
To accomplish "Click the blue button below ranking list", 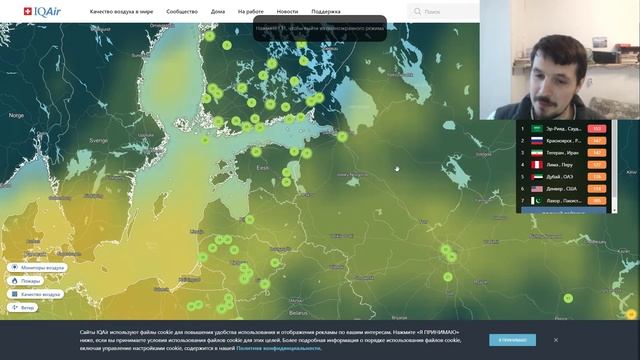I will click(564, 211).
